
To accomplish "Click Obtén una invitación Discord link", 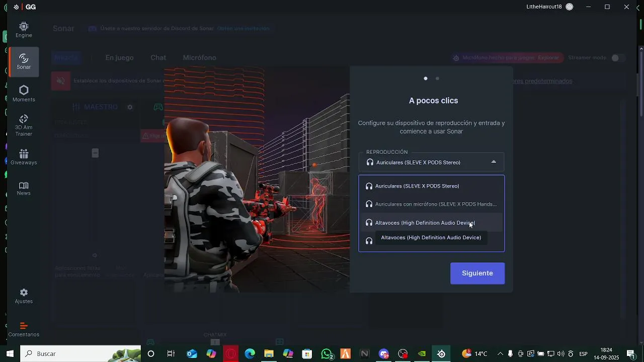I will [243, 29].
